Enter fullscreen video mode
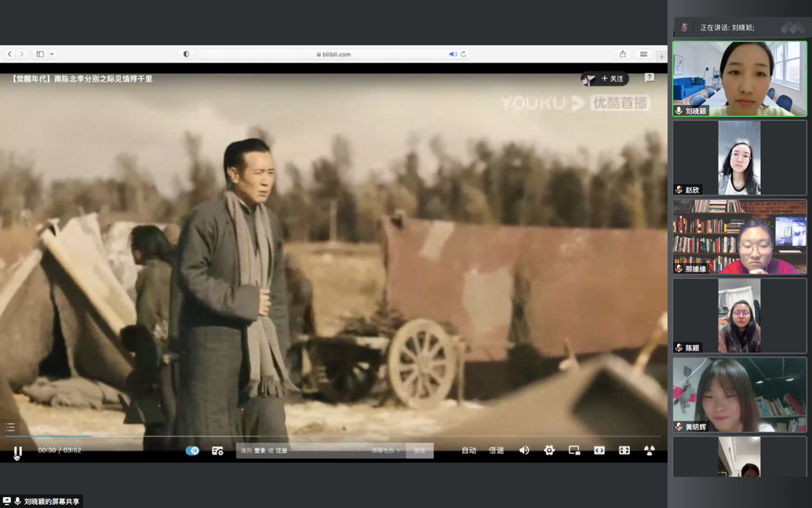The height and width of the screenshot is (508, 812). [624, 451]
